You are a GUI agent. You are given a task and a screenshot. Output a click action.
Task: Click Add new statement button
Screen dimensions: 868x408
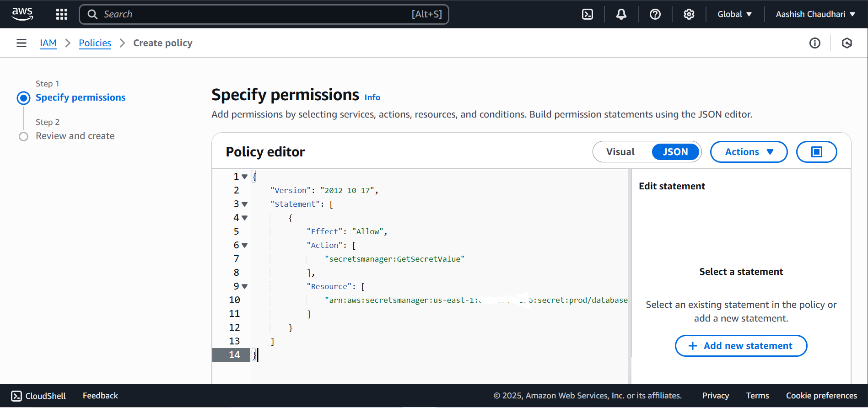click(741, 346)
